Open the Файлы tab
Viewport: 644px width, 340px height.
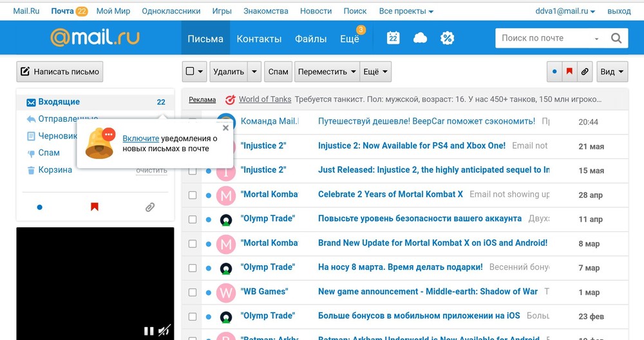[x=310, y=39]
